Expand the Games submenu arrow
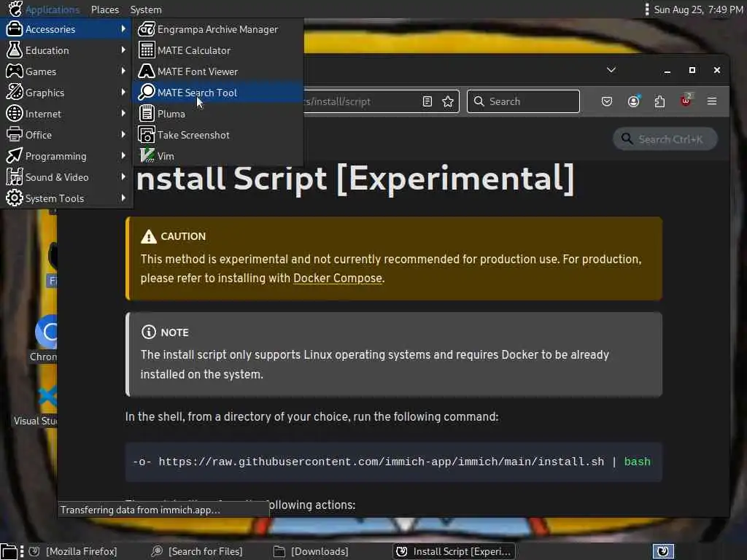 (123, 71)
